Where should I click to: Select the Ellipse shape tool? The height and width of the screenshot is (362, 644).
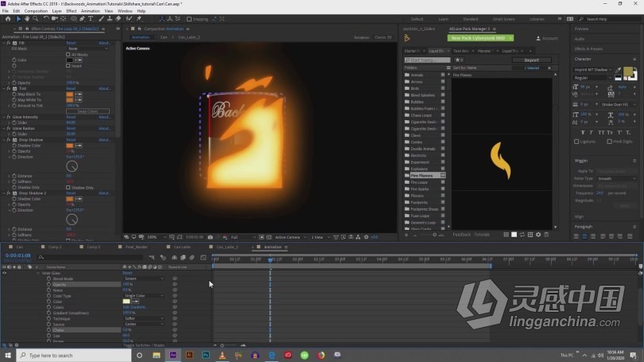[73, 19]
